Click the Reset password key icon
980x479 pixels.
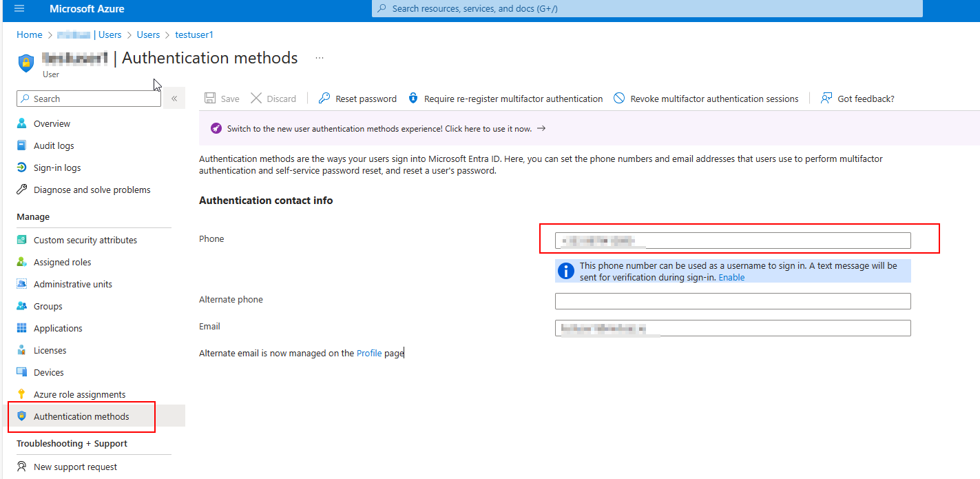coord(324,99)
